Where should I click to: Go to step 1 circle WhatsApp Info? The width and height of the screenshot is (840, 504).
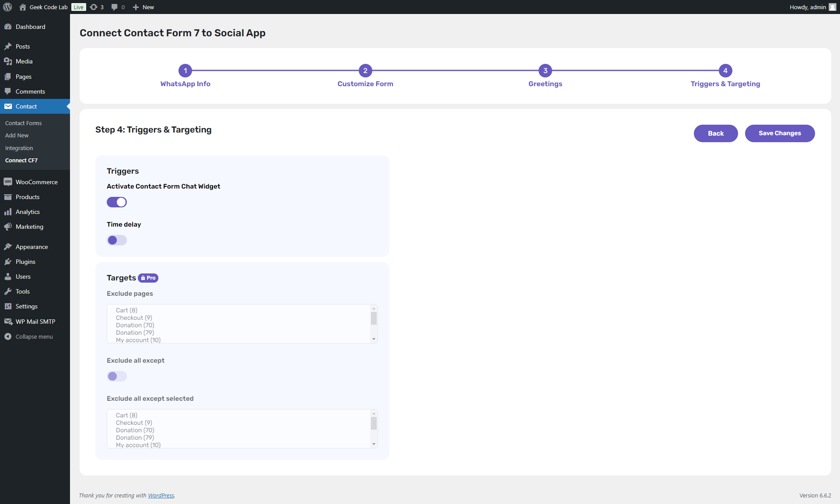[x=185, y=70]
